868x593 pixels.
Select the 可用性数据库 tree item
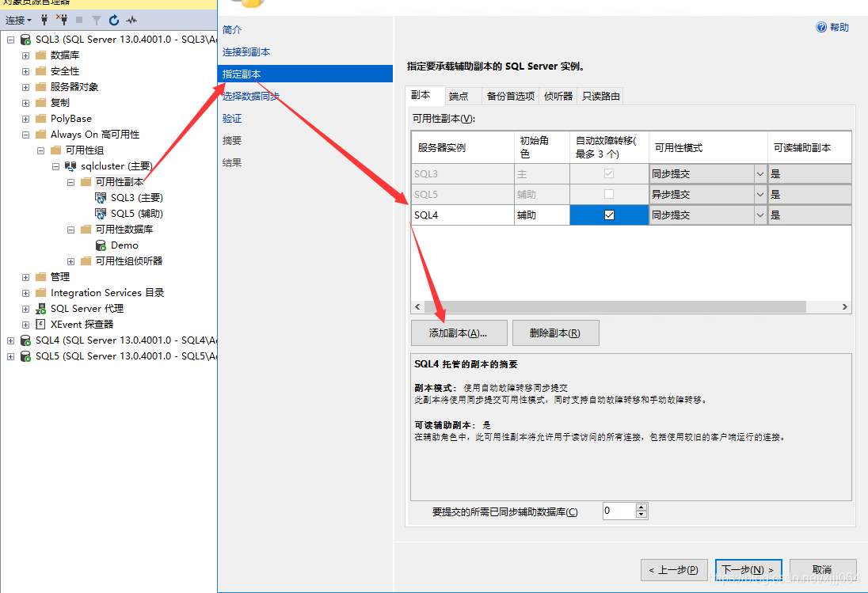coord(124,230)
